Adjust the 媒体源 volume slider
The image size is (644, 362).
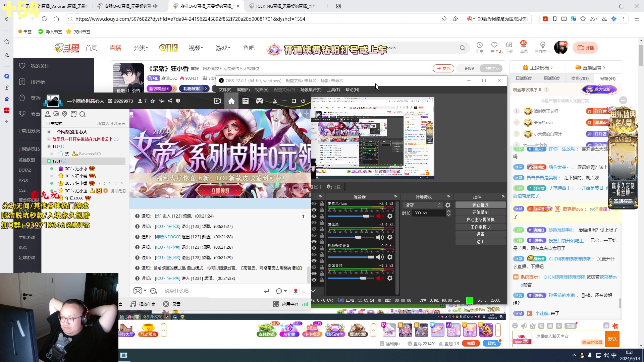[x=358, y=237]
